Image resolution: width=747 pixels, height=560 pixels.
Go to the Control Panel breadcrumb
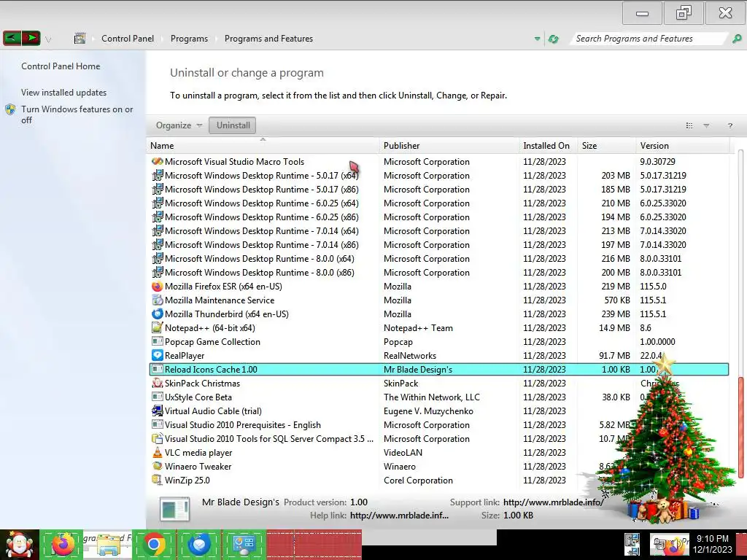[128, 39]
